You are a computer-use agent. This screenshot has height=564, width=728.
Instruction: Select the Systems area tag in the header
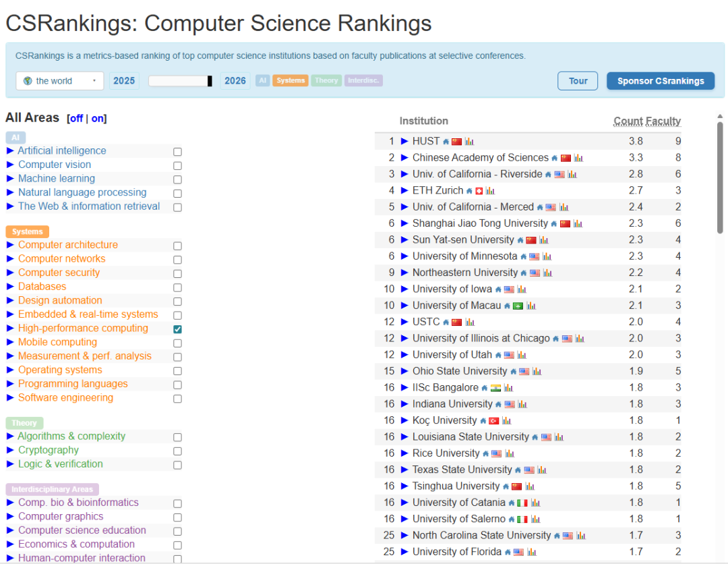[291, 80]
